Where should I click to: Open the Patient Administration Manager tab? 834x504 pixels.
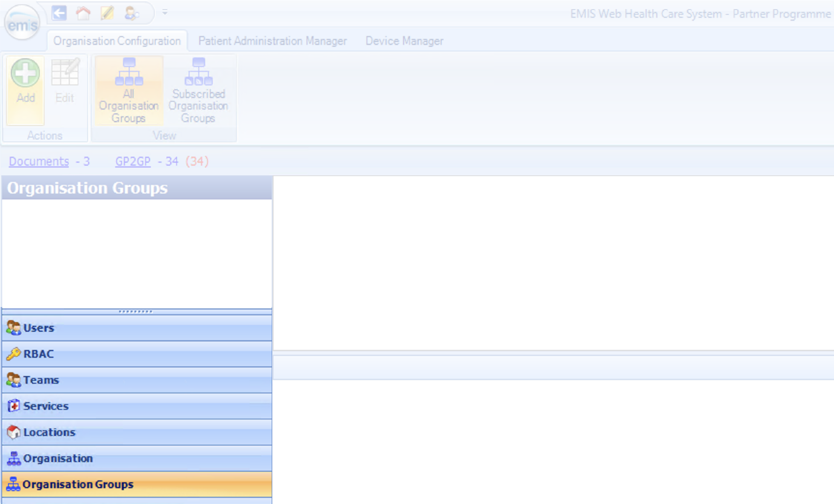coord(273,41)
